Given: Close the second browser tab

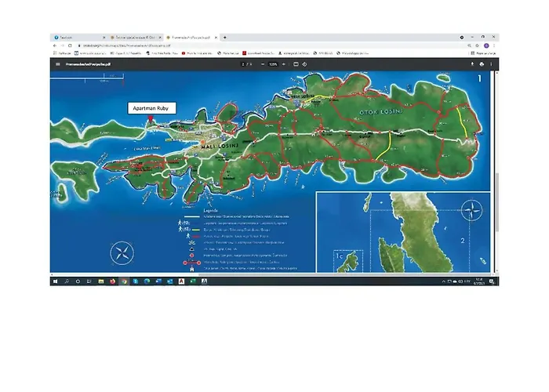Looking at the screenshot, I should click(x=160, y=38).
